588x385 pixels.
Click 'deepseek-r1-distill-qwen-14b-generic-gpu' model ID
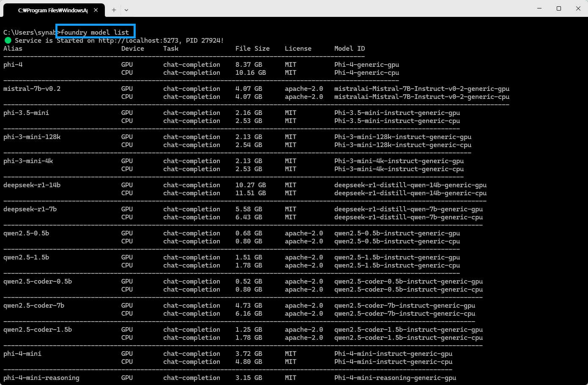tap(410, 185)
